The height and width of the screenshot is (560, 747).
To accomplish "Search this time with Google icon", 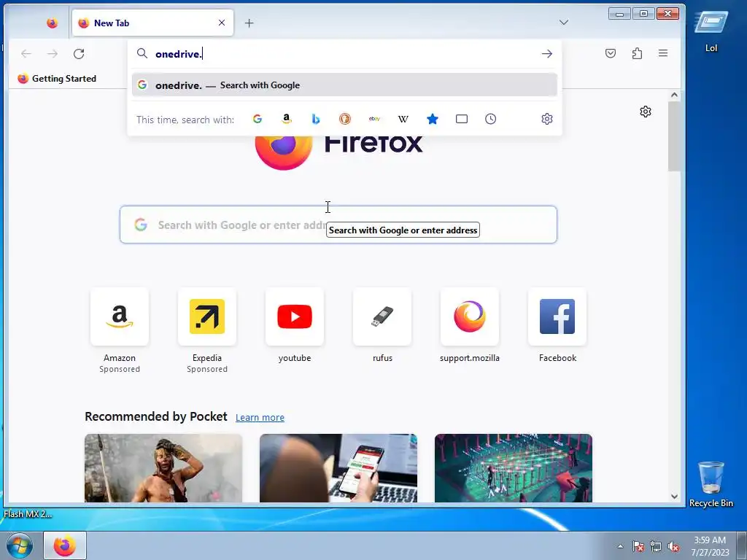I will click(258, 119).
